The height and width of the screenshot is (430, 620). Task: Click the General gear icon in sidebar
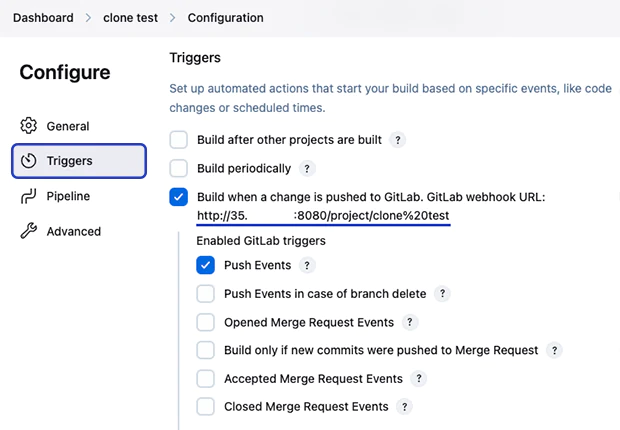28,126
